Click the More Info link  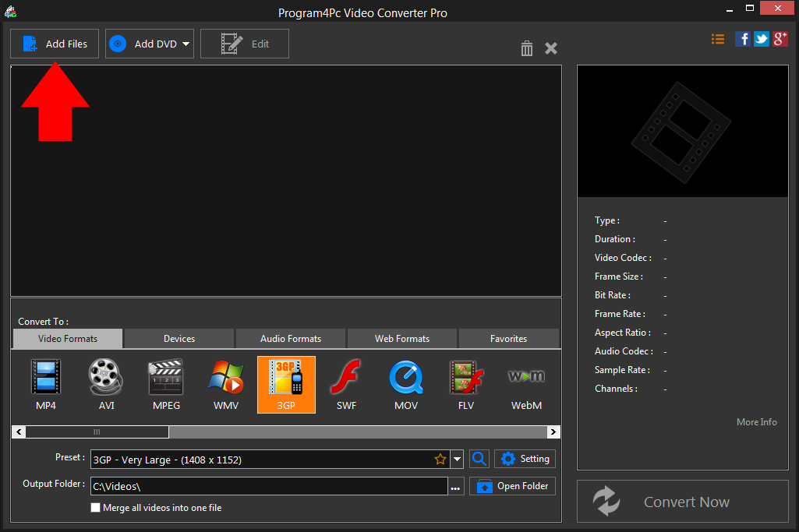[756, 421]
